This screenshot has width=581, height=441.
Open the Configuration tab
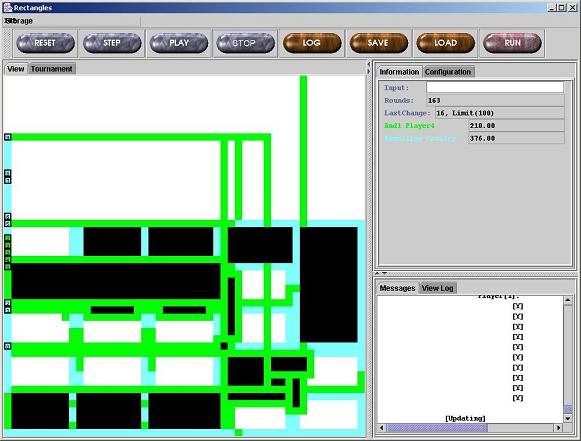point(448,72)
